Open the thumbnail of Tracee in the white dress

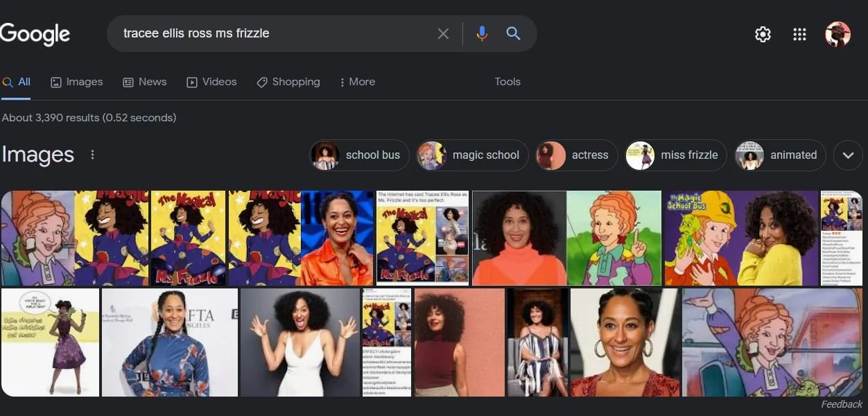pyautogui.click(x=300, y=342)
